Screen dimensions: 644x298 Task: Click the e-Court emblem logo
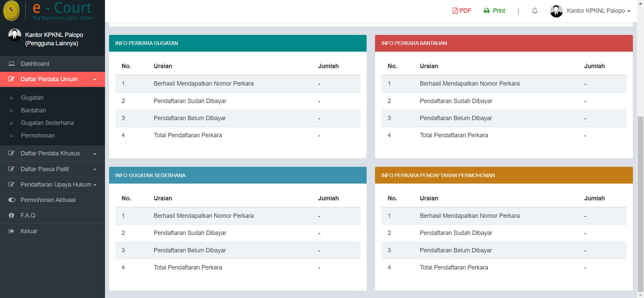[11, 11]
